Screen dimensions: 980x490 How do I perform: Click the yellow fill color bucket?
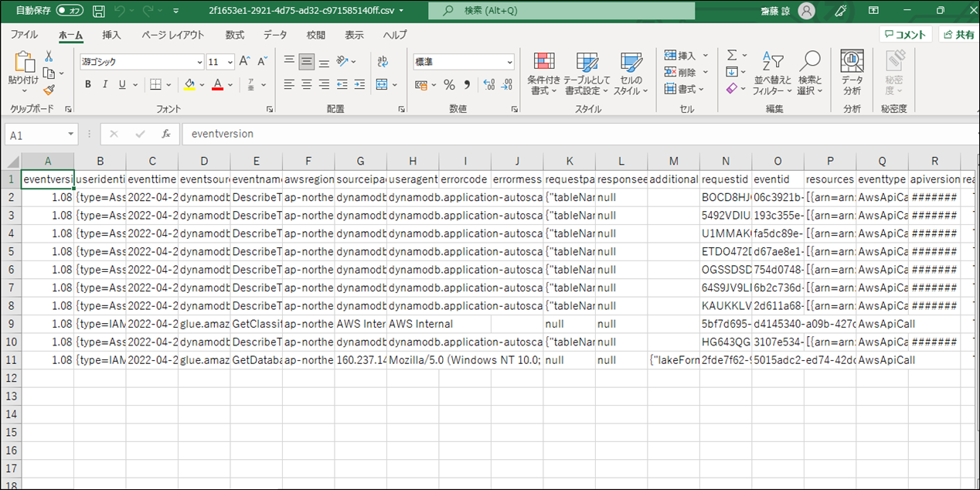(189, 84)
